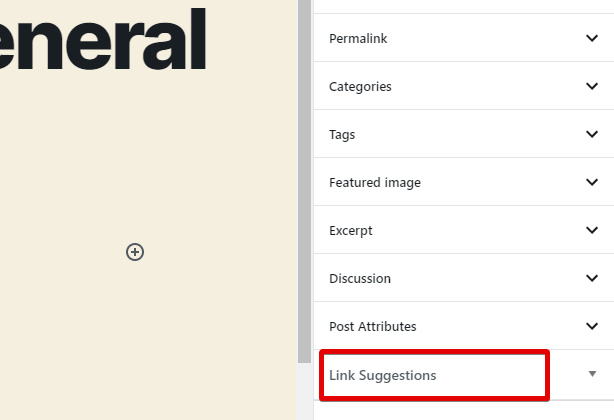Click the empty beige editor canvas
The image size is (614, 420).
(150, 330)
